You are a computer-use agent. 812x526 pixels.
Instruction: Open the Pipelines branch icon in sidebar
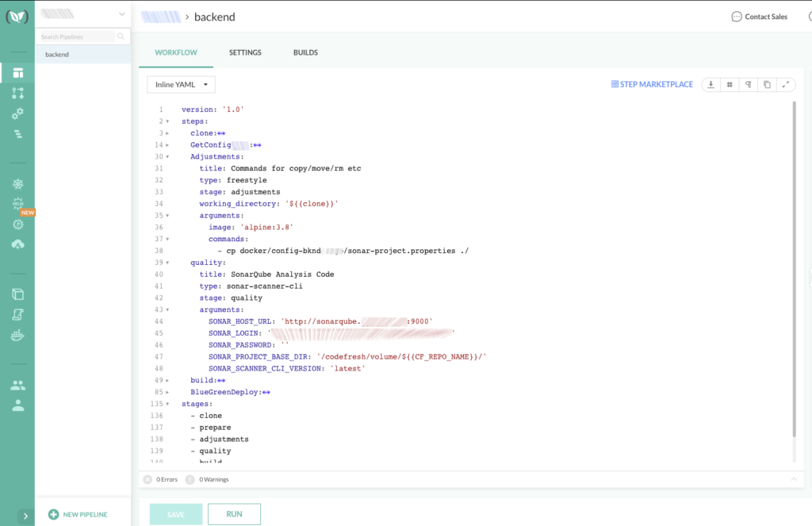(18, 94)
